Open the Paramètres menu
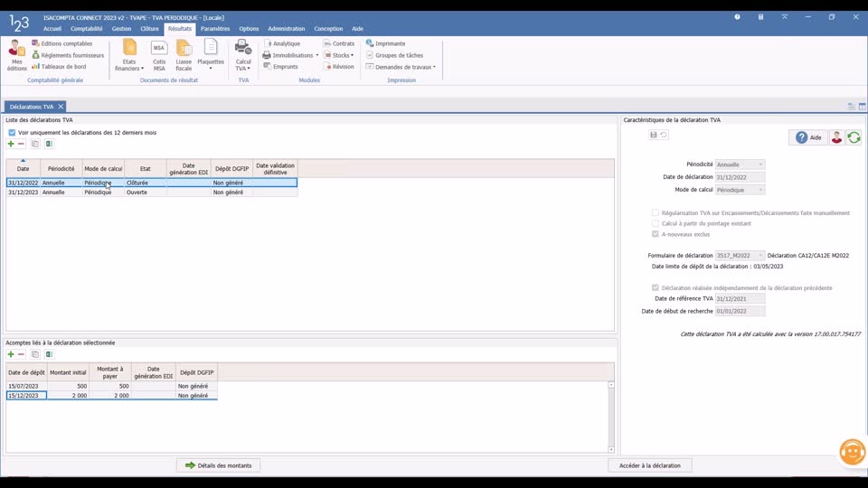The height and width of the screenshot is (488, 868). 215,29
